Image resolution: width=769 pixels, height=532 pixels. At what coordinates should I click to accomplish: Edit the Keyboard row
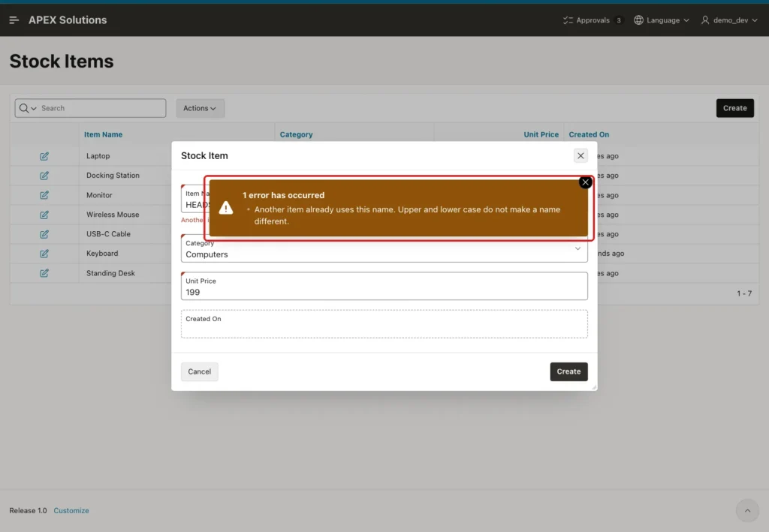[x=44, y=254]
